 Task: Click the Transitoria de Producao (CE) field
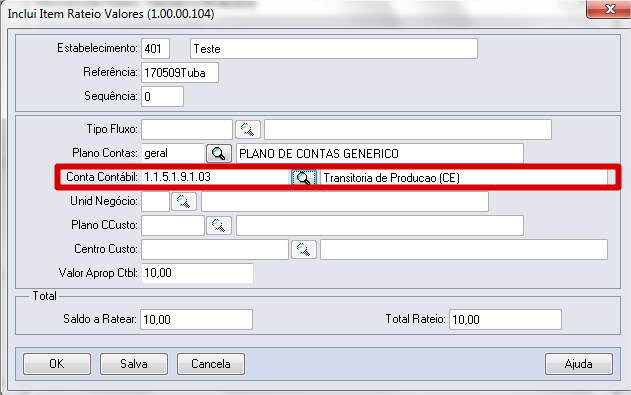(x=464, y=177)
